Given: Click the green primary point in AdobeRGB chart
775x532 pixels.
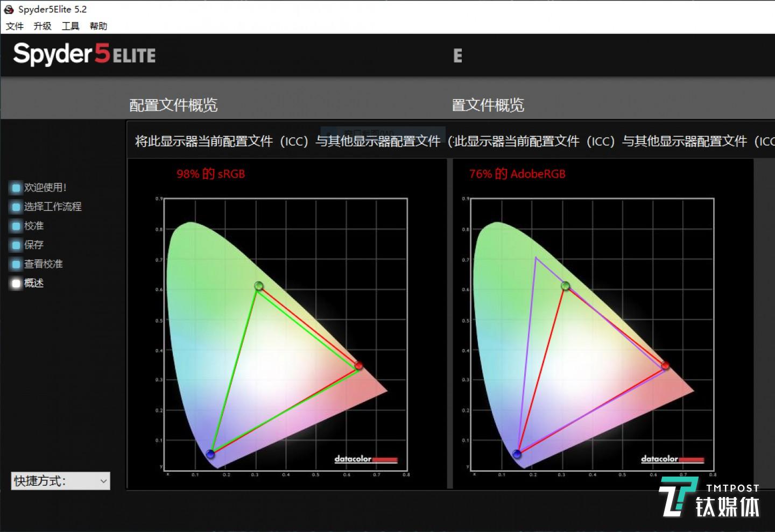Looking at the screenshot, I should (x=565, y=286).
